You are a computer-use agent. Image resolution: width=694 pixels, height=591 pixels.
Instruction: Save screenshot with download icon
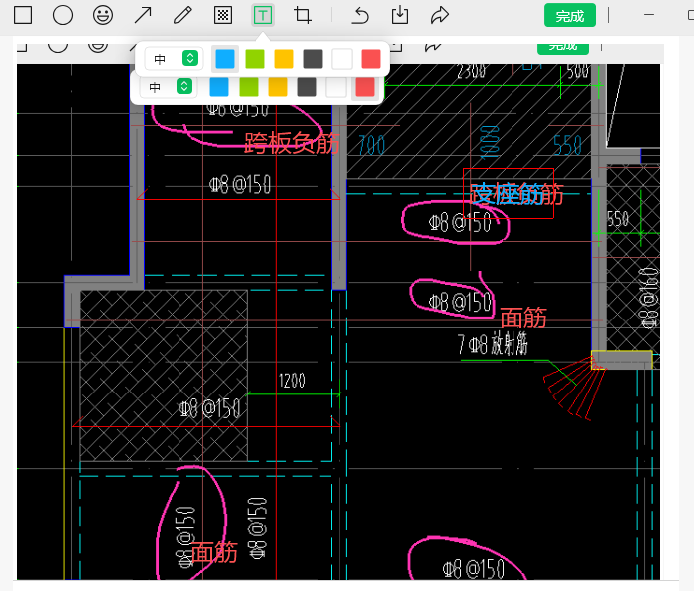(x=400, y=15)
